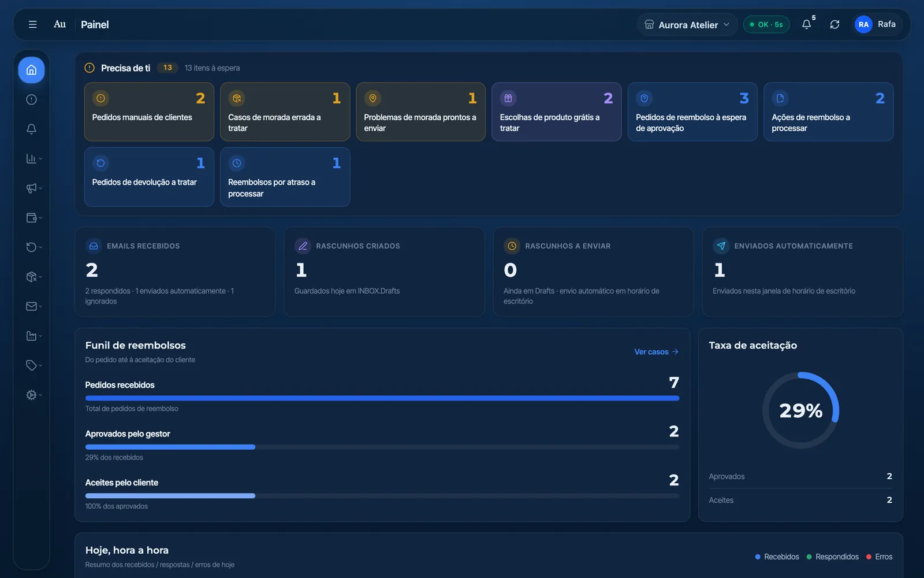This screenshot has width=924, height=578.
Task: Click the Rascunhos Criados stat card
Action: point(384,272)
